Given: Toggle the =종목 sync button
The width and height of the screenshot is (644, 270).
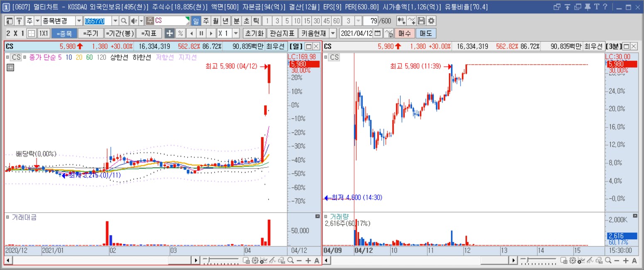Looking at the screenshot, I should click(x=64, y=33).
